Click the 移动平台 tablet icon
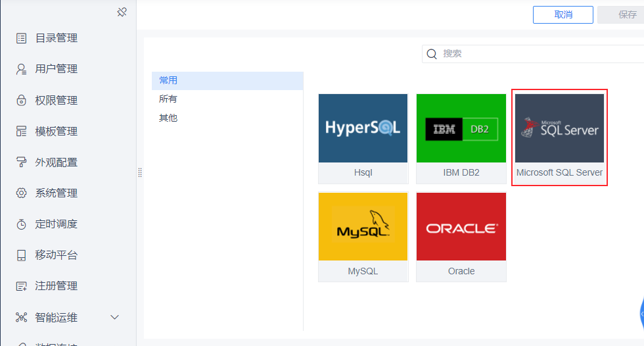This screenshot has width=644, height=346. pyautogui.click(x=21, y=255)
